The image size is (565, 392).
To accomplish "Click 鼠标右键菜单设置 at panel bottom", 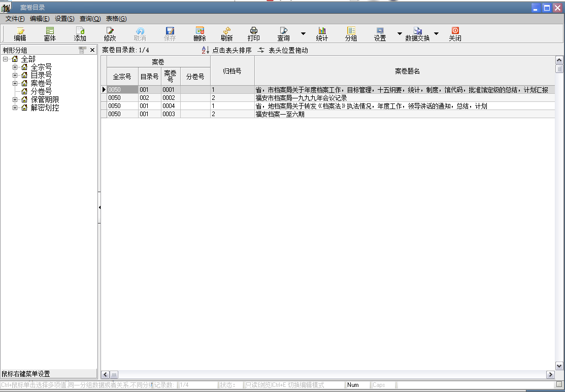I will (x=25, y=374).
